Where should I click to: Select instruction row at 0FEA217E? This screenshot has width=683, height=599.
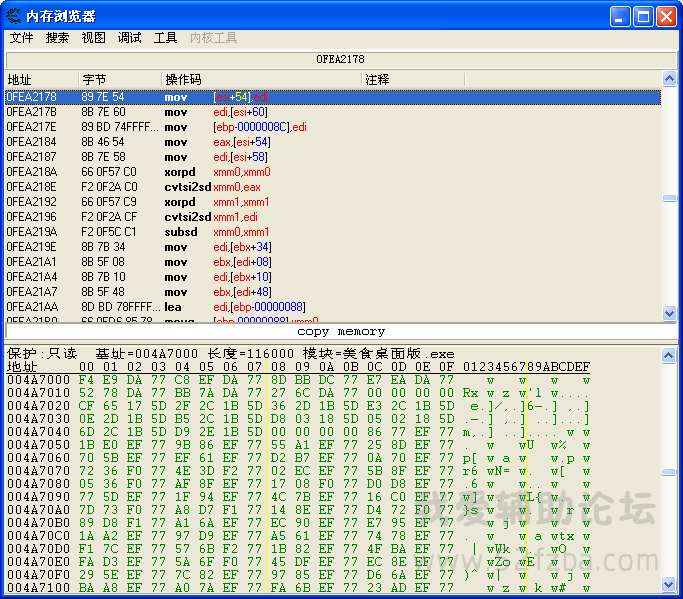pyautogui.click(x=333, y=127)
